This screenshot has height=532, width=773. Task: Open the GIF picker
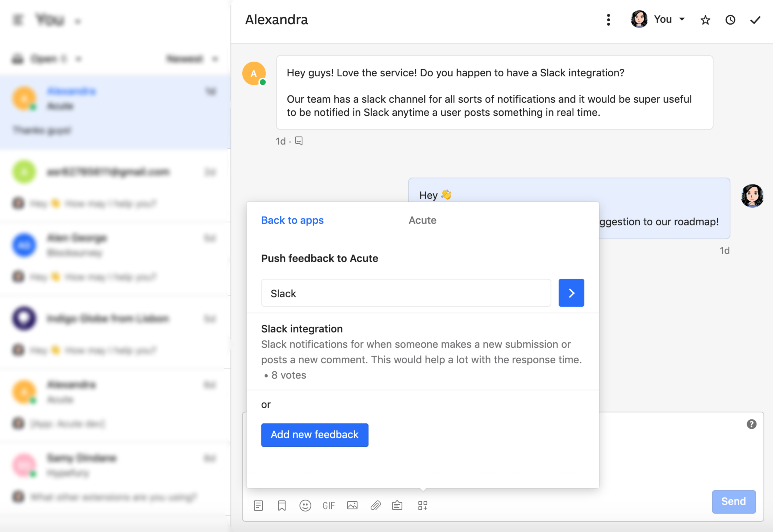(x=329, y=506)
